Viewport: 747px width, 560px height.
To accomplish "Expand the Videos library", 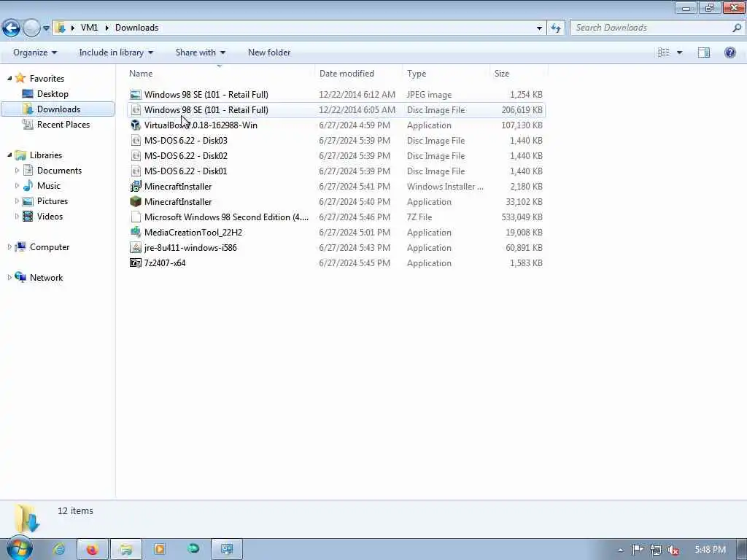I will pyautogui.click(x=18, y=216).
